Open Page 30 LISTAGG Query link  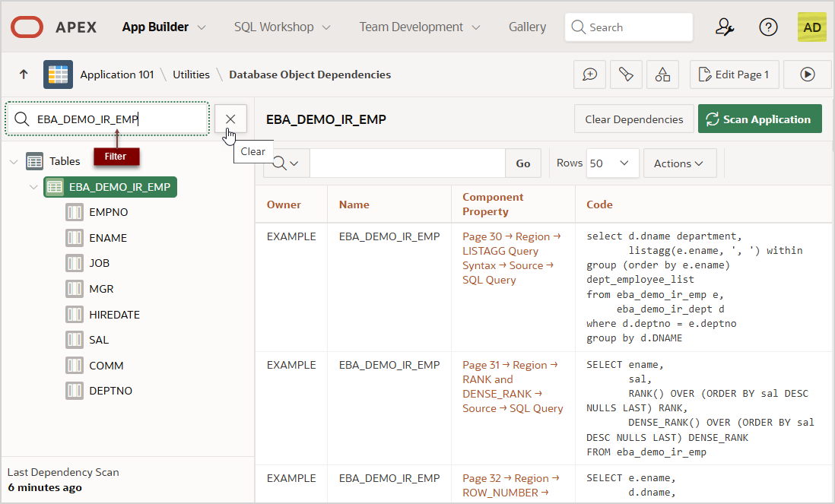[511, 258]
